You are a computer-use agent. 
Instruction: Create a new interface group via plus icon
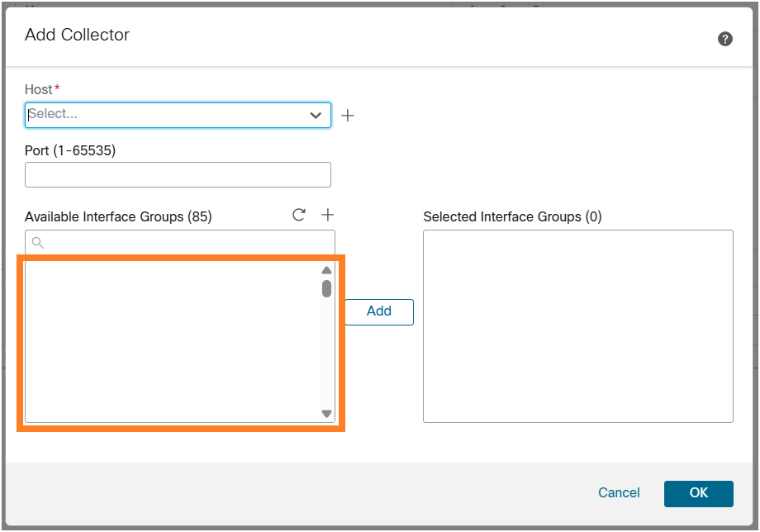tap(327, 214)
